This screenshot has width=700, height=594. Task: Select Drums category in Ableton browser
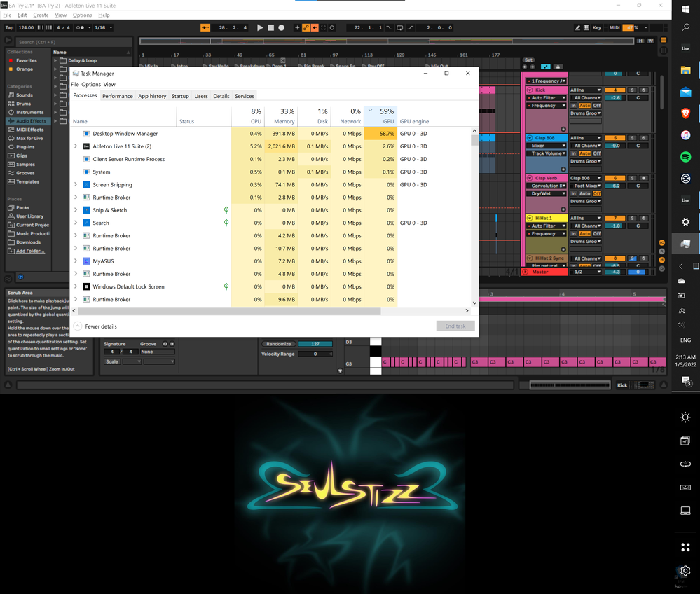[23, 104]
